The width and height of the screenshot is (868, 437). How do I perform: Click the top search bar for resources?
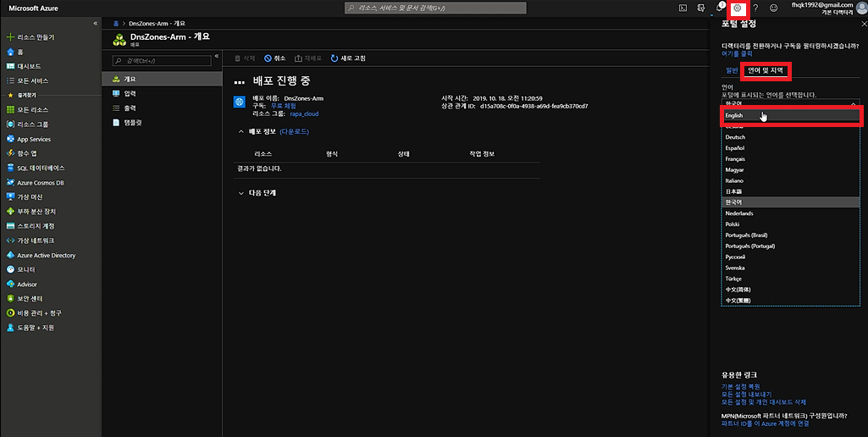point(435,8)
